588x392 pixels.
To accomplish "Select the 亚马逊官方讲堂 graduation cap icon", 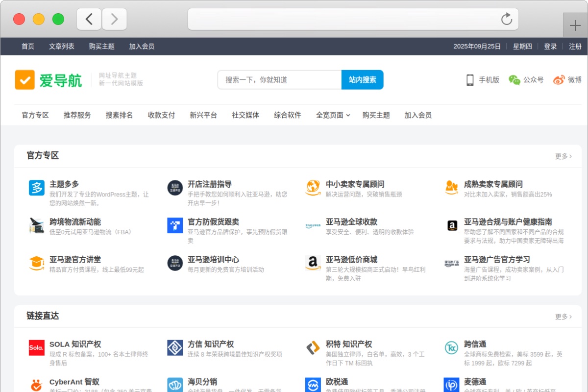I will [37, 263].
